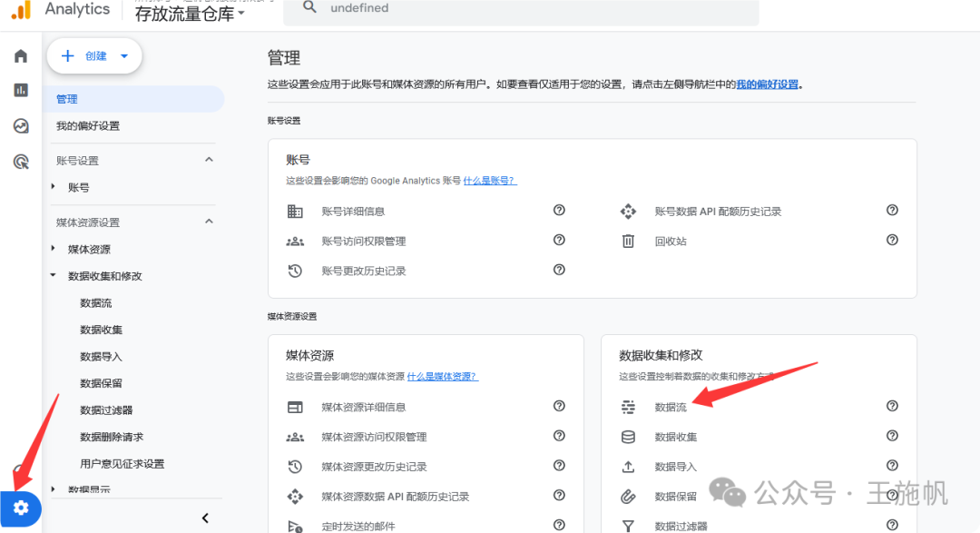Open the Explore icon in left rail
980x533 pixels.
[21, 125]
